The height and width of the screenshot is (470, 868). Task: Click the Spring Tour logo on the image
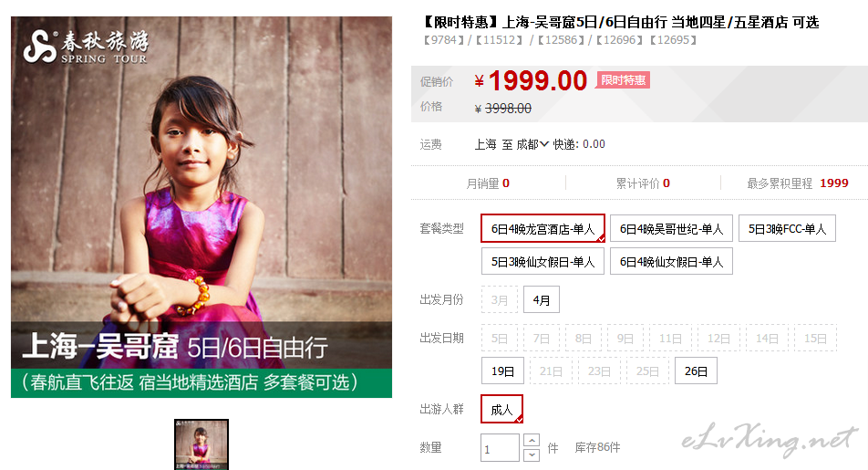tap(86, 47)
